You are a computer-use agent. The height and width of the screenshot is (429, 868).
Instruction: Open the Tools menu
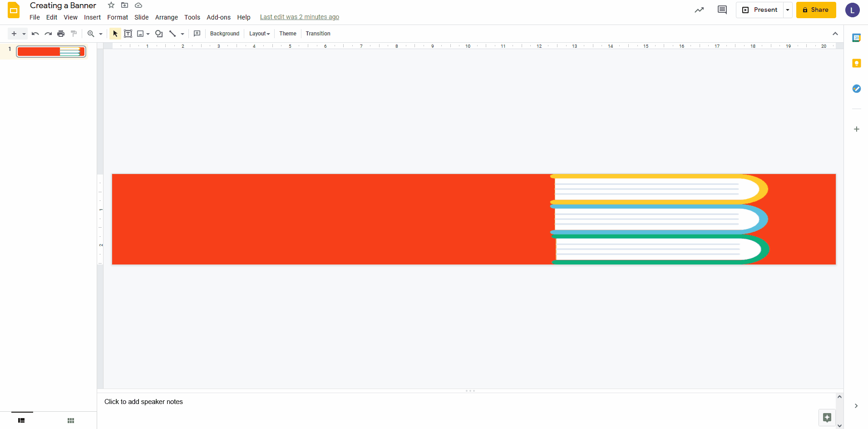(x=192, y=17)
